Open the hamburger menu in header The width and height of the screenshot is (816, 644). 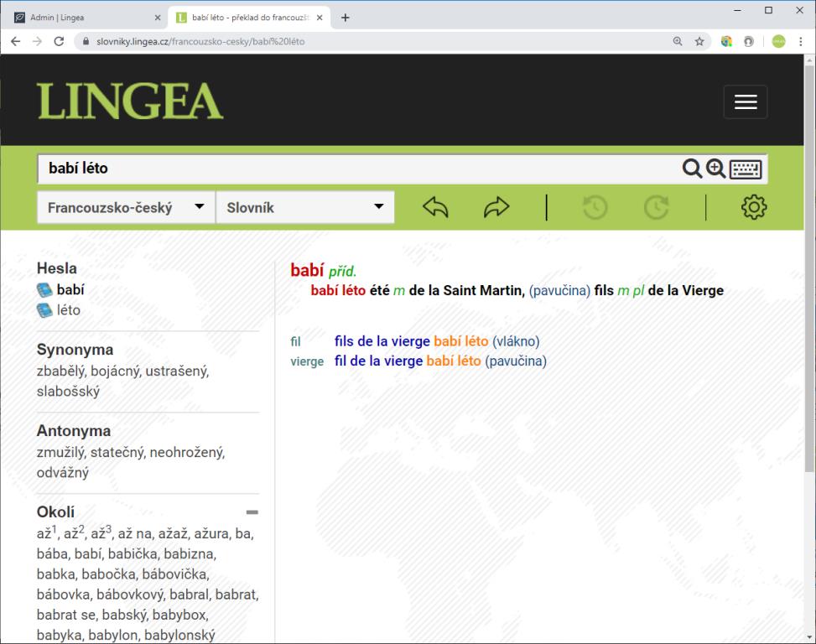[x=746, y=102]
